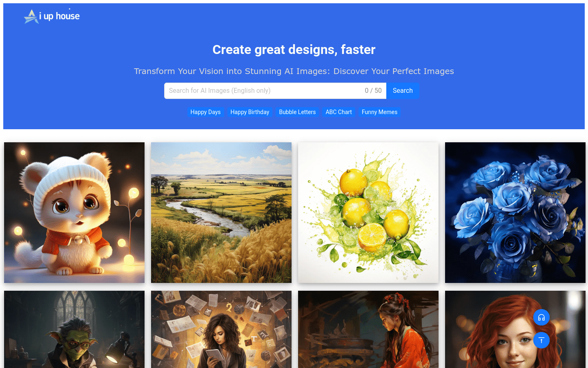Screen dimensions: 588x368
Task: Choose the ABC Chart tag
Action: coord(339,112)
